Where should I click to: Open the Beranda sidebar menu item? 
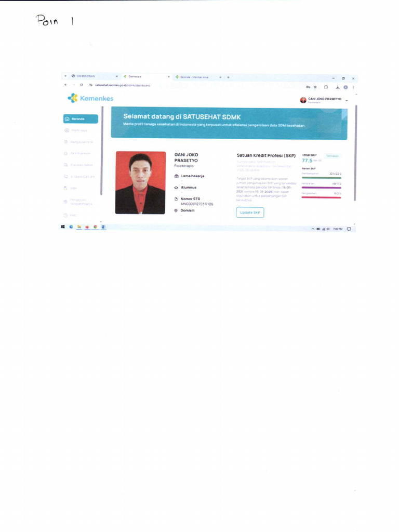point(81,119)
